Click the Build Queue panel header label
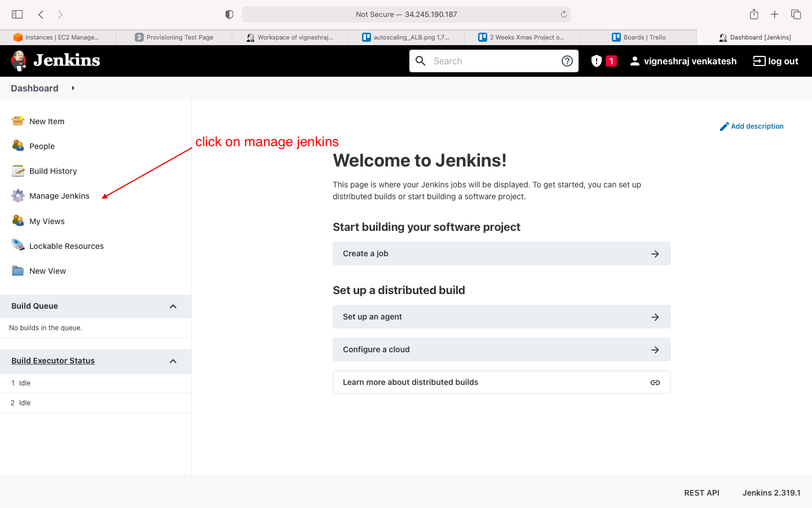 click(x=34, y=306)
